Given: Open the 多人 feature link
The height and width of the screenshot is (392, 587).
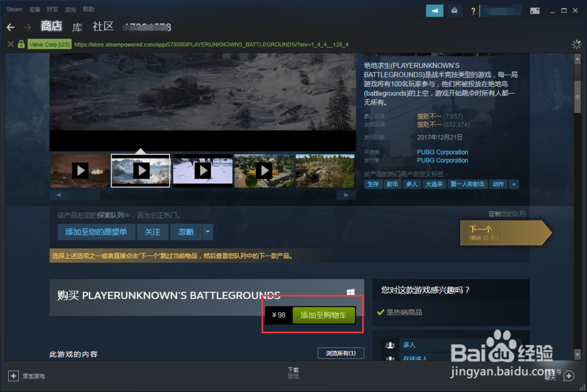Looking at the screenshot, I should point(410,344).
